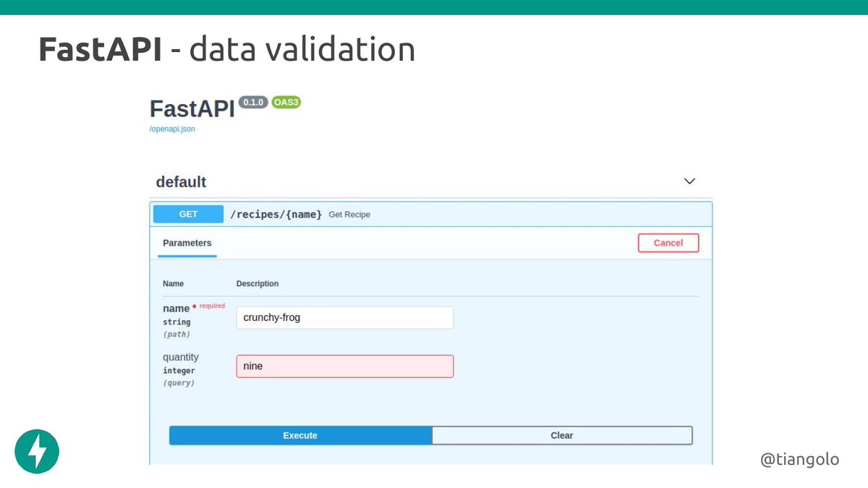Click the Name column header
The height and width of the screenshot is (488, 868).
174,283
